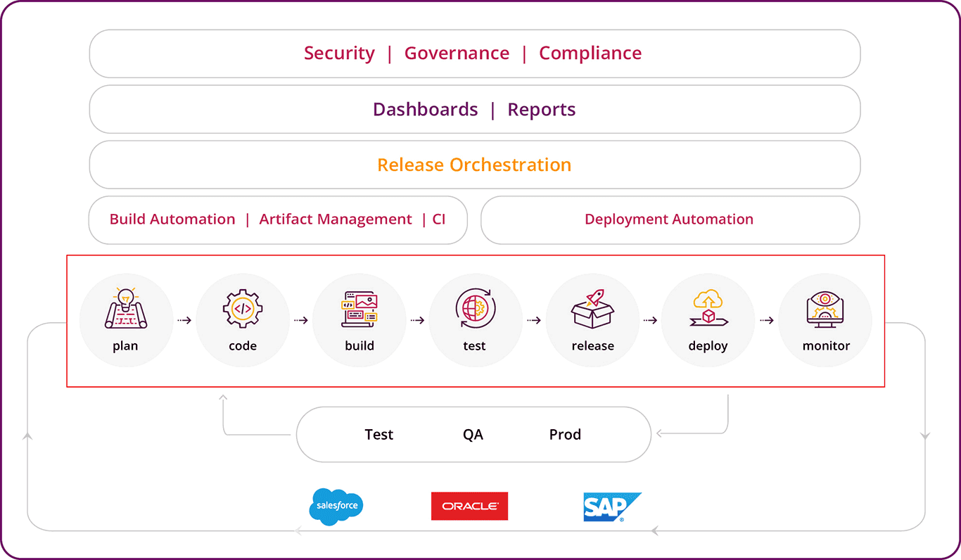Click the Governance label

coord(457,53)
